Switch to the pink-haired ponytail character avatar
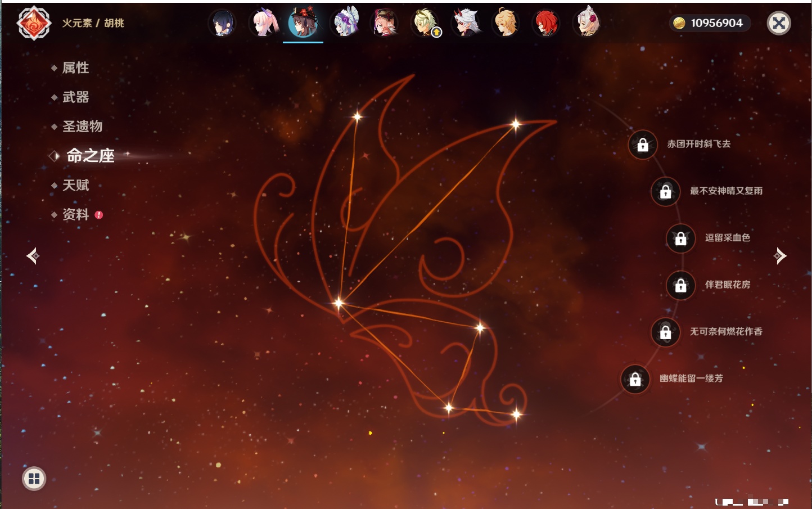 pyautogui.click(x=264, y=23)
